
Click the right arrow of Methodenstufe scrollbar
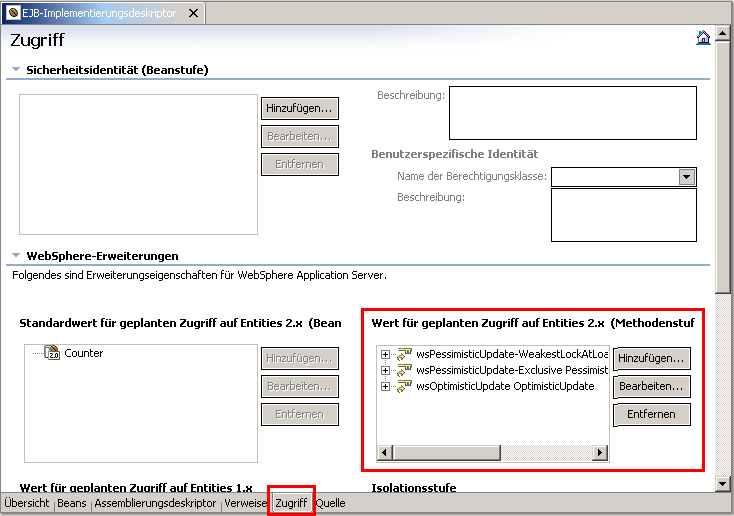coord(600,453)
